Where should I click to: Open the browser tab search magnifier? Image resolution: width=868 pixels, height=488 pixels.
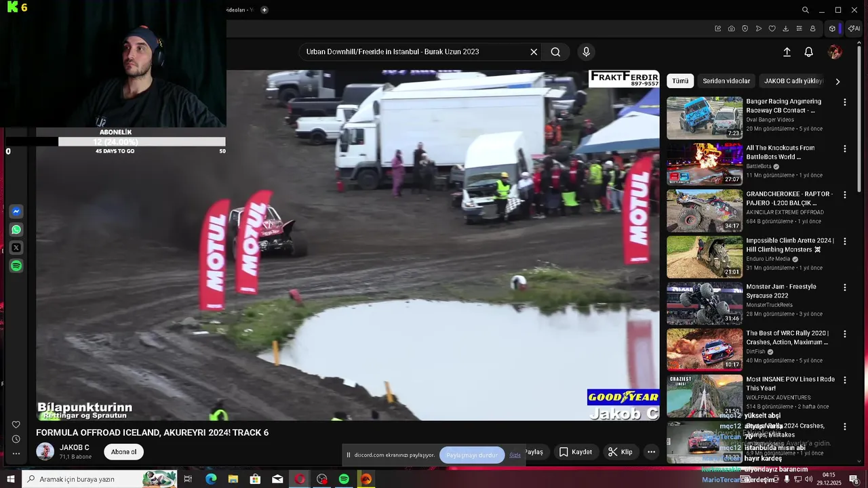pyautogui.click(x=805, y=10)
